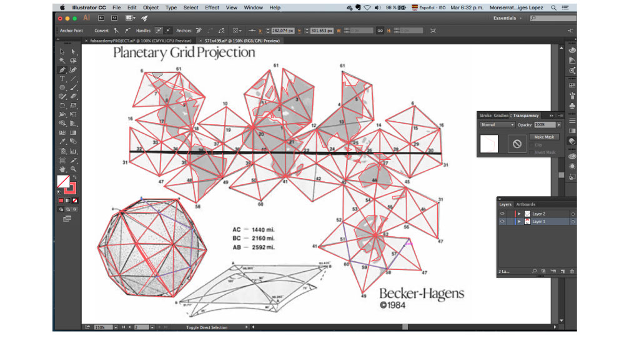The image size is (644, 338).
Task: Open the artboard navigation dropdown
Action: pos(152,327)
